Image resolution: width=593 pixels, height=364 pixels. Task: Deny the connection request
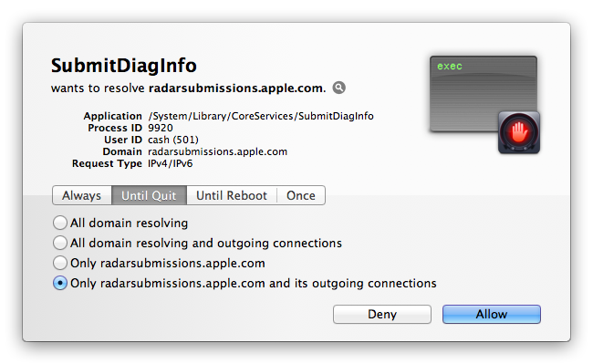click(x=382, y=314)
